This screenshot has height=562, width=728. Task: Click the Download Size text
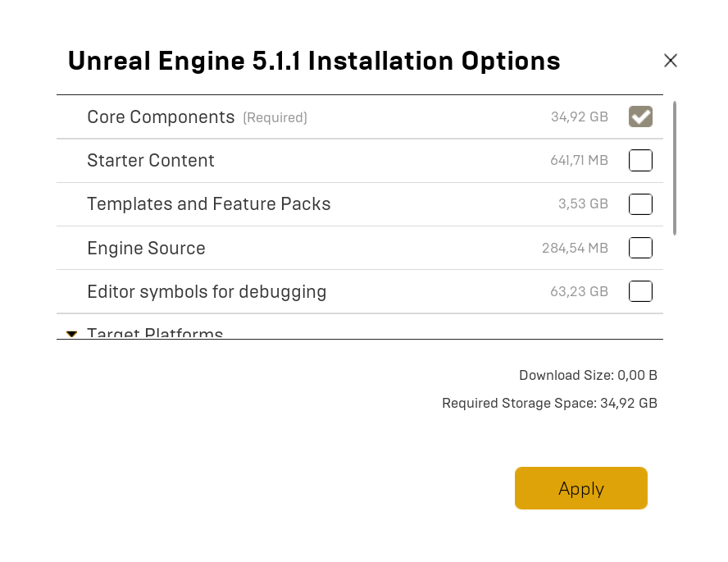588,375
